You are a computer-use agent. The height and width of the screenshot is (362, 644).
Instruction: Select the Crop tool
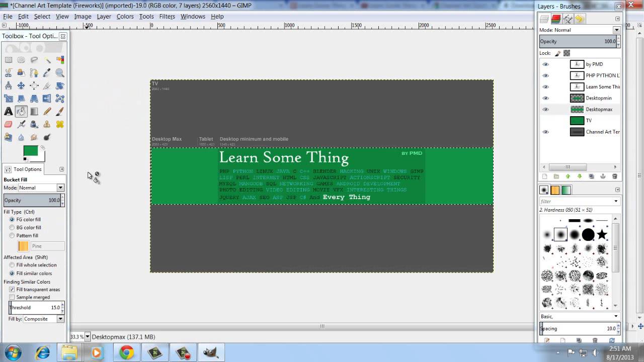[47, 86]
